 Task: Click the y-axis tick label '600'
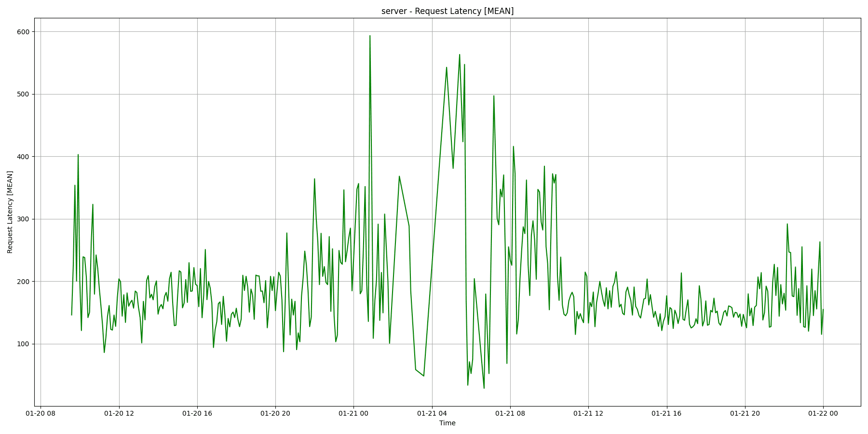click(x=24, y=32)
